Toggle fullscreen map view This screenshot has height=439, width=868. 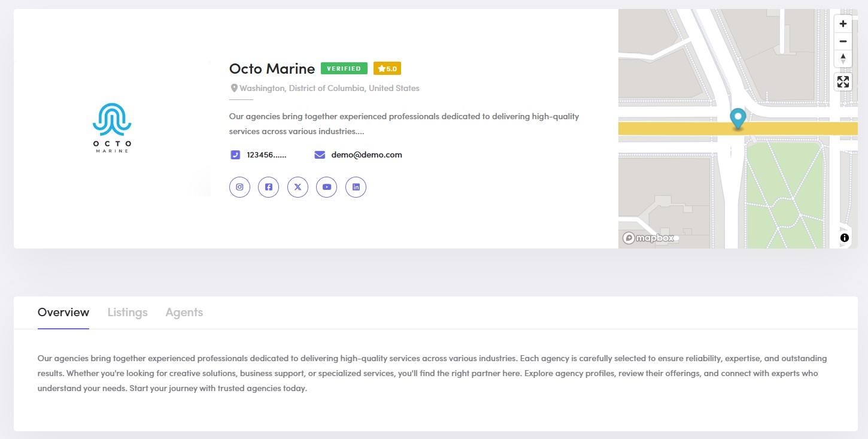(x=843, y=82)
